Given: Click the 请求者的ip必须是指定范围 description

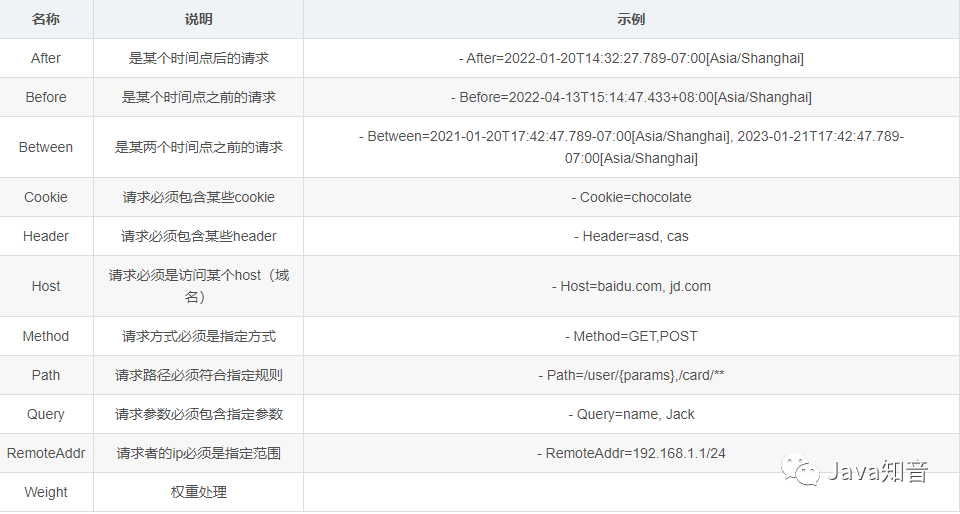Looking at the screenshot, I should [198, 453].
